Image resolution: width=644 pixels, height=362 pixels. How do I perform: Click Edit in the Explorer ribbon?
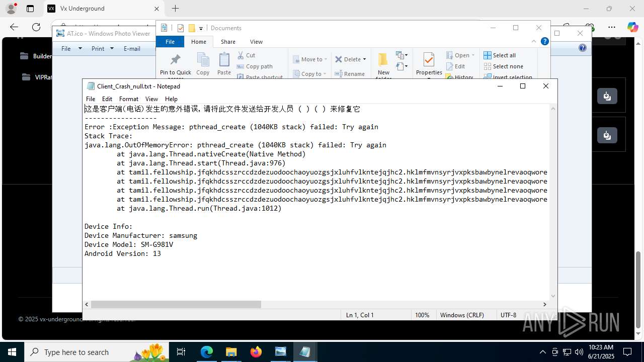(x=455, y=66)
